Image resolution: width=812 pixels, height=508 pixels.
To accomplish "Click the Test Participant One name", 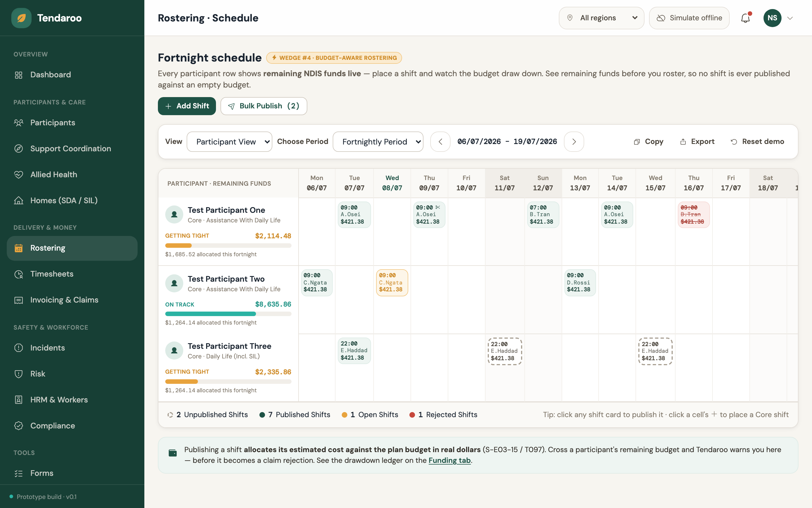I will (x=226, y=210).
